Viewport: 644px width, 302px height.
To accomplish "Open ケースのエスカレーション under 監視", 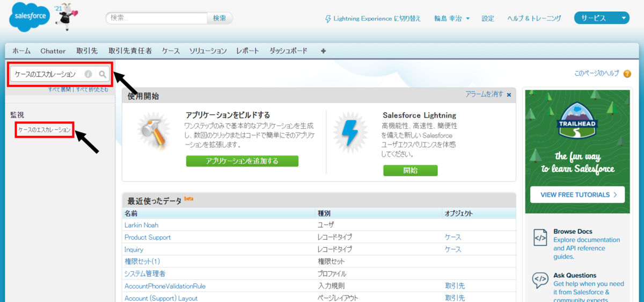I will pos(44,130).
